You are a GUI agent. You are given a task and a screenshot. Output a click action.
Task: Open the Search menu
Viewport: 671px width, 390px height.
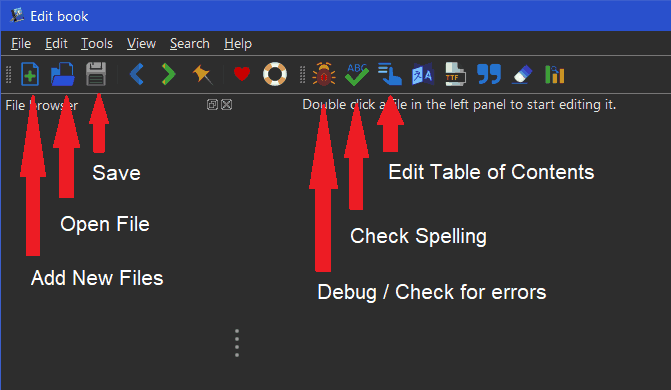pos(190,43)
